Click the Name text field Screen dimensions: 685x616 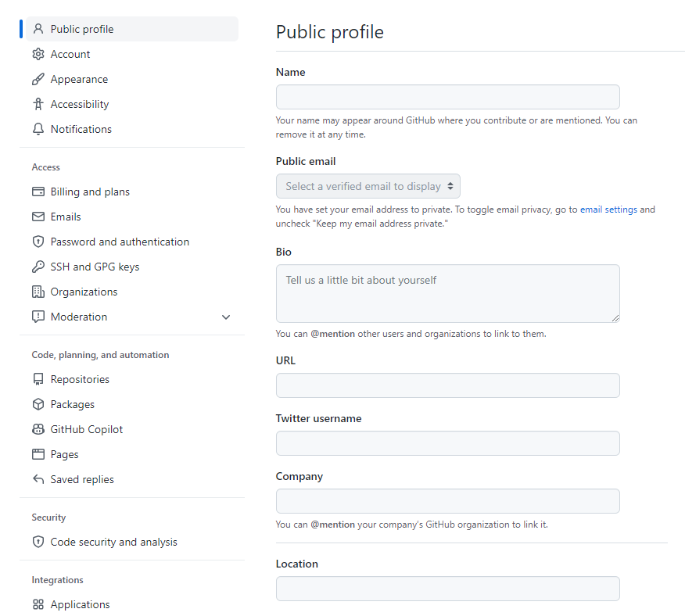pyautogui.click(x=447, y=97)
